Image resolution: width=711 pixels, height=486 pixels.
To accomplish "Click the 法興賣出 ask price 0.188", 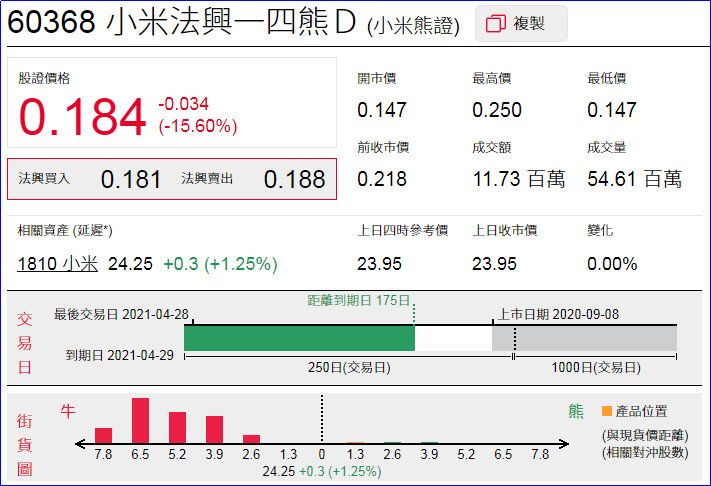I will [294, 180].
